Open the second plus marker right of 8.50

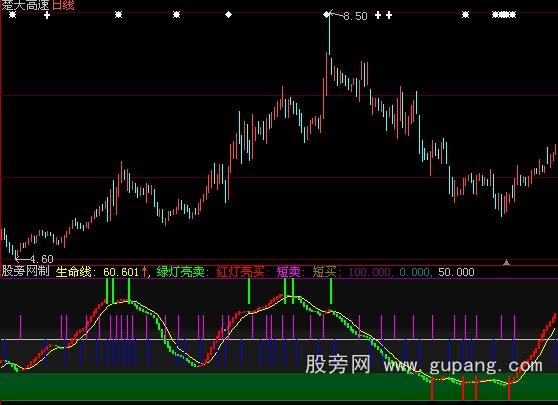pyautogui.click(x=389, y=15)
